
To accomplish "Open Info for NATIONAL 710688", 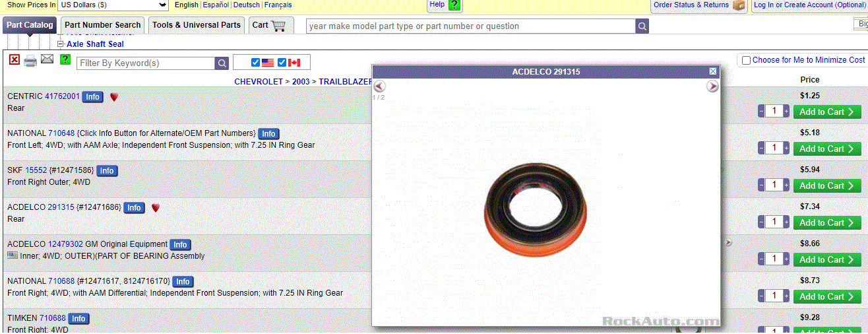I will coord(183,282).
